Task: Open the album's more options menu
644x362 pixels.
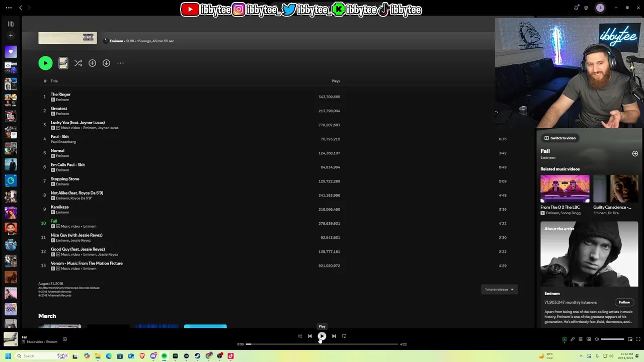Action: [120, 63]
